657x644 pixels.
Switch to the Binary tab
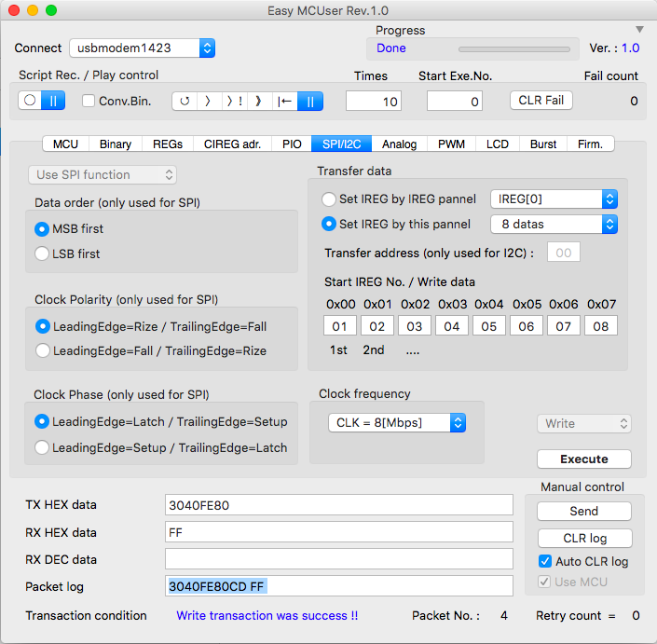[x=116, y=144]
